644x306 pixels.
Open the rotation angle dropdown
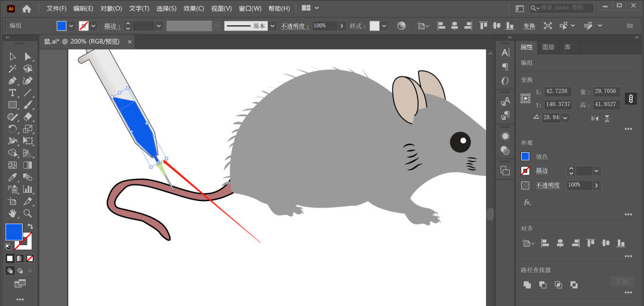(565, 118)
